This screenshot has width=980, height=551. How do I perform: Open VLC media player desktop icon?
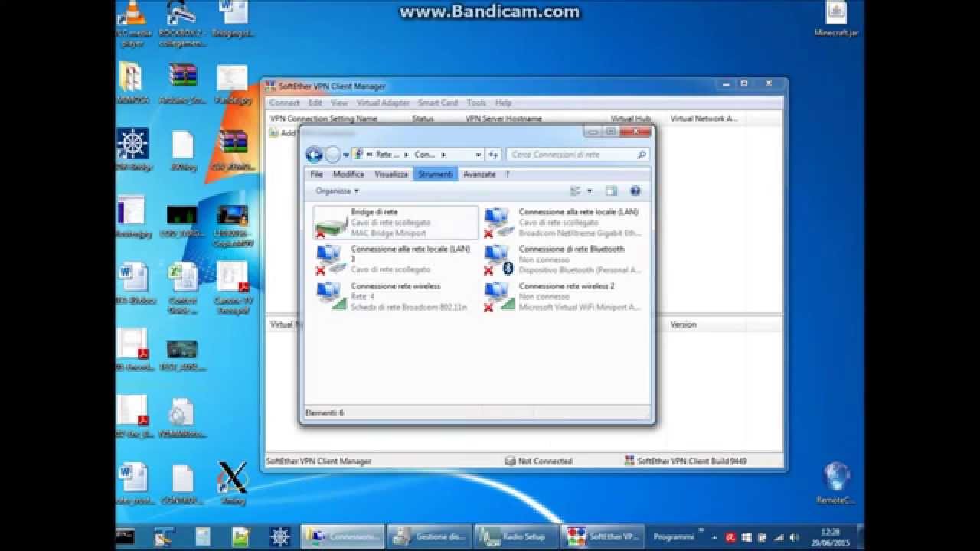133,24
